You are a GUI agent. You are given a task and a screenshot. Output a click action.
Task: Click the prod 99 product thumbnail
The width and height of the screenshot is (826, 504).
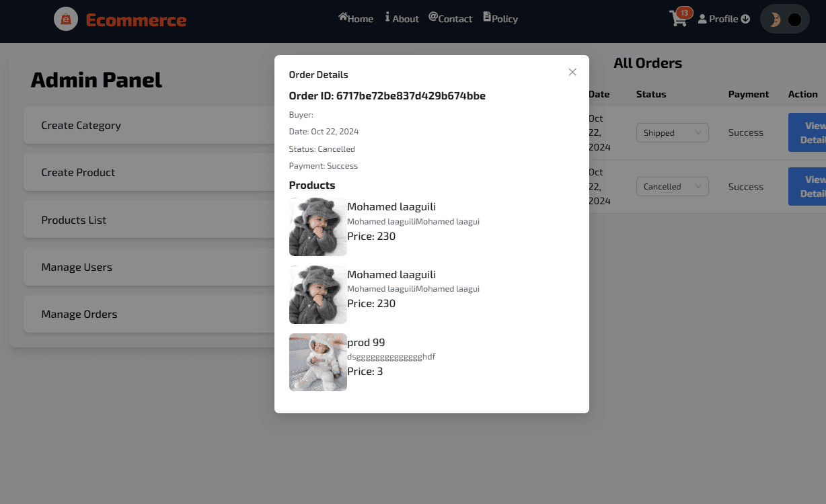[x=317, y=362]
